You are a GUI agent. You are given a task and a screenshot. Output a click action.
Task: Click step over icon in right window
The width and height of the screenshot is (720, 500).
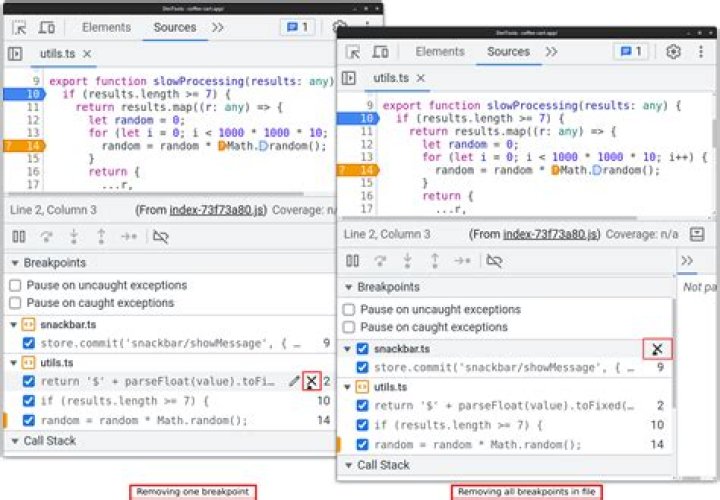380,261
